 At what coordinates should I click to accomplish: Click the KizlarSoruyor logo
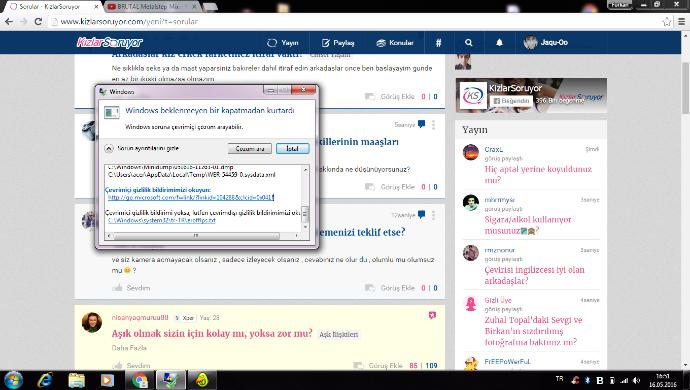tap(110, 42)
